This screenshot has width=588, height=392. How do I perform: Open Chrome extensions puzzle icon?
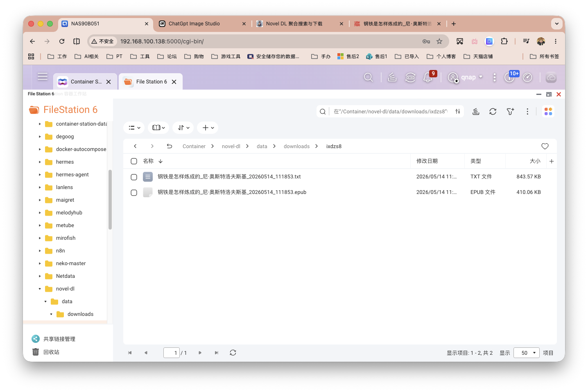pos(504,41)
